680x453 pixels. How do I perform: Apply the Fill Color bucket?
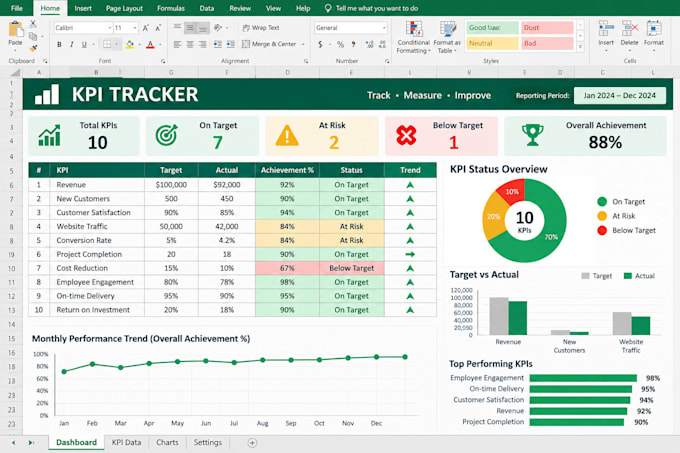(130, 44)
